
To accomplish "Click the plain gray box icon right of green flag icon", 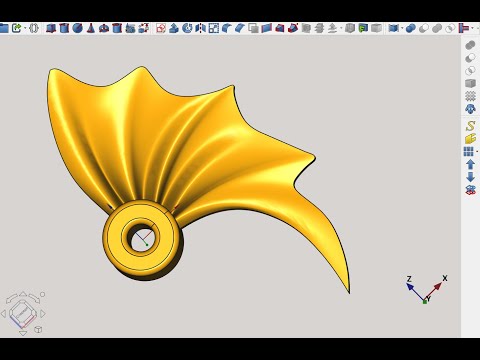I will pos(376,28).
